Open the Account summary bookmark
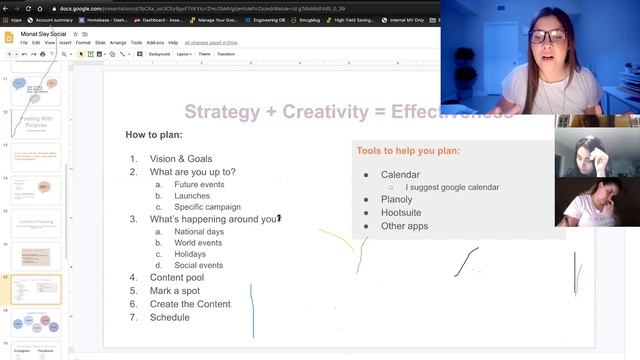 (x=50, y=20)
